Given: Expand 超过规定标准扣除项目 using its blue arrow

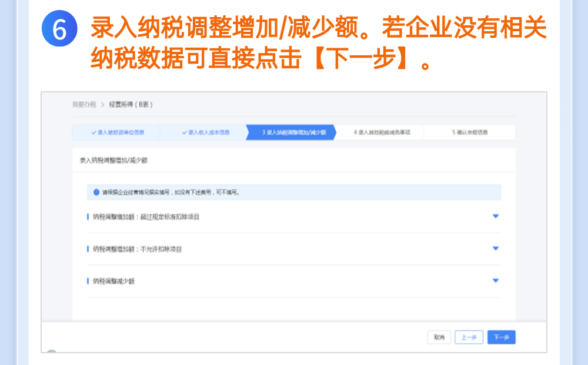Looking at the screenshot, I should click(x=495, y=217).
